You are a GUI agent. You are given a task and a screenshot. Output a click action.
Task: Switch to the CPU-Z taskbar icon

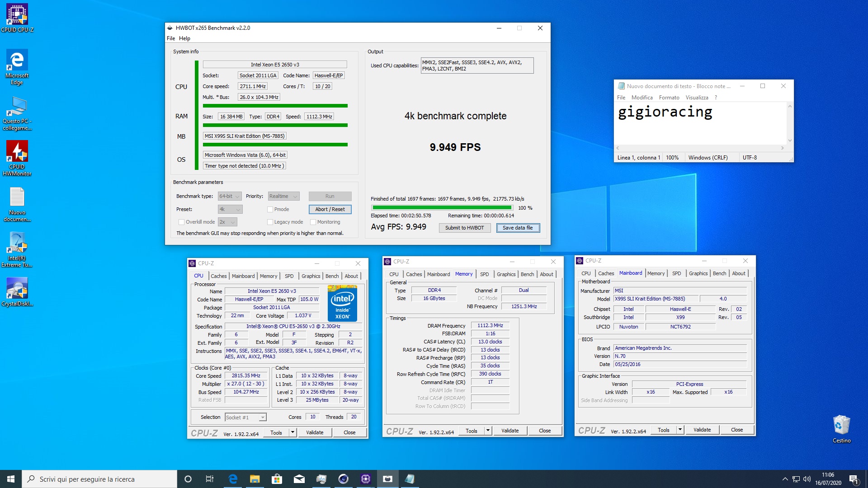point(366,479)
